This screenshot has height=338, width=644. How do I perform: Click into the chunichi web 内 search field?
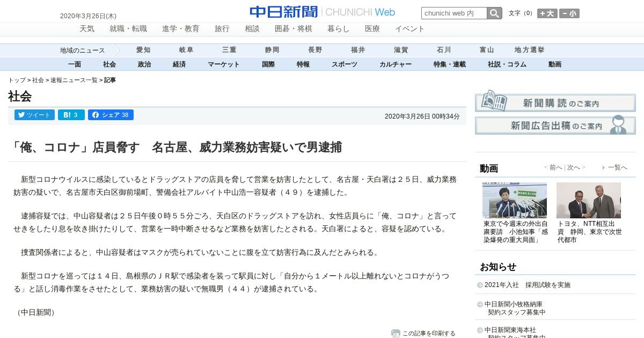pos(454,13)
